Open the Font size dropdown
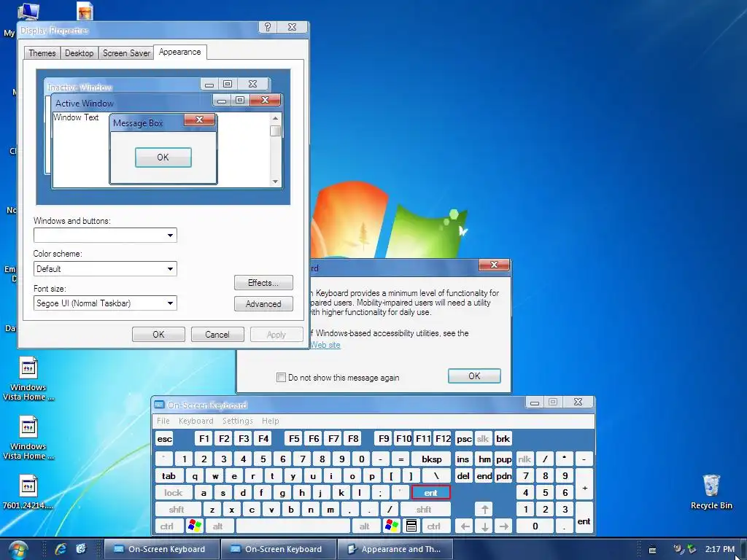The height and width of the screenshot is (560, 747). (105, 303)
